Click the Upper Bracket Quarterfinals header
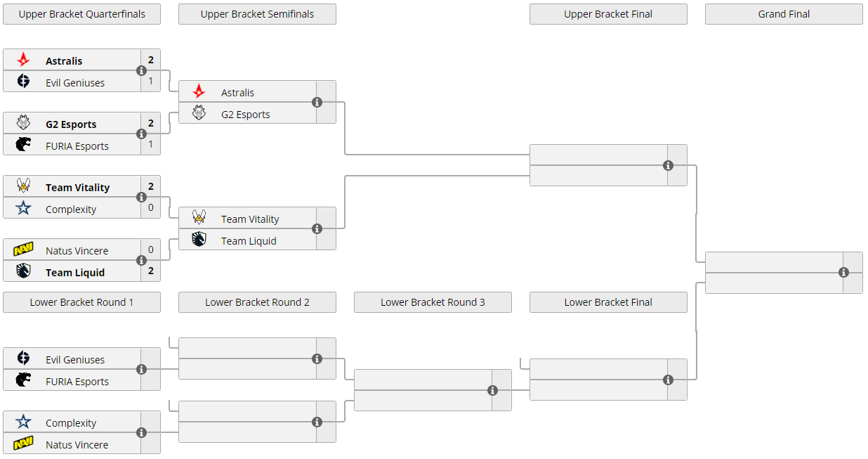Image resolution: width=868 pixels, height=459 pixels. [81, 14]
